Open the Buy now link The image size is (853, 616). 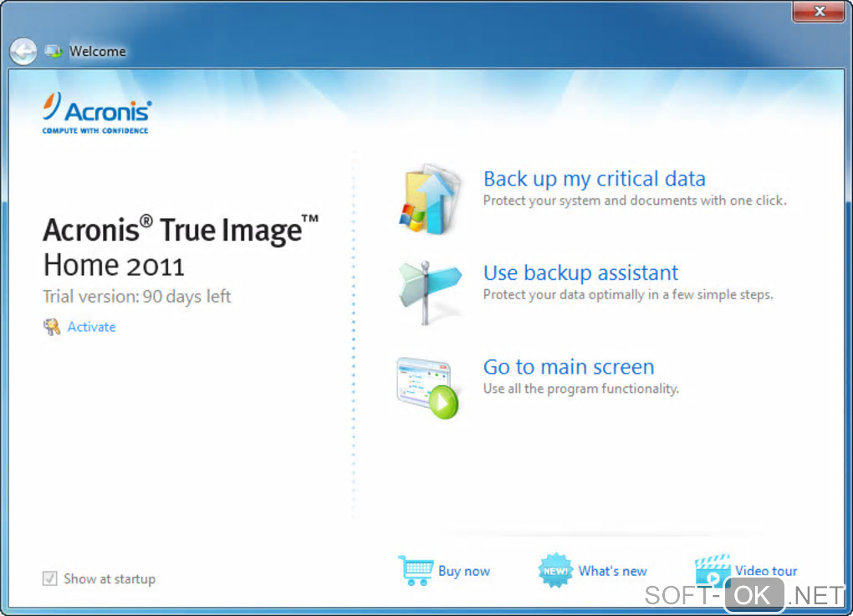pos(464,572)
